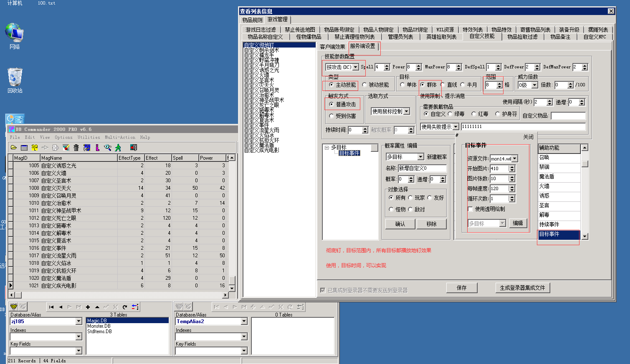Click the SQL query toolbar icon
This screenshot has width=630, height=364.
[35, 148]
